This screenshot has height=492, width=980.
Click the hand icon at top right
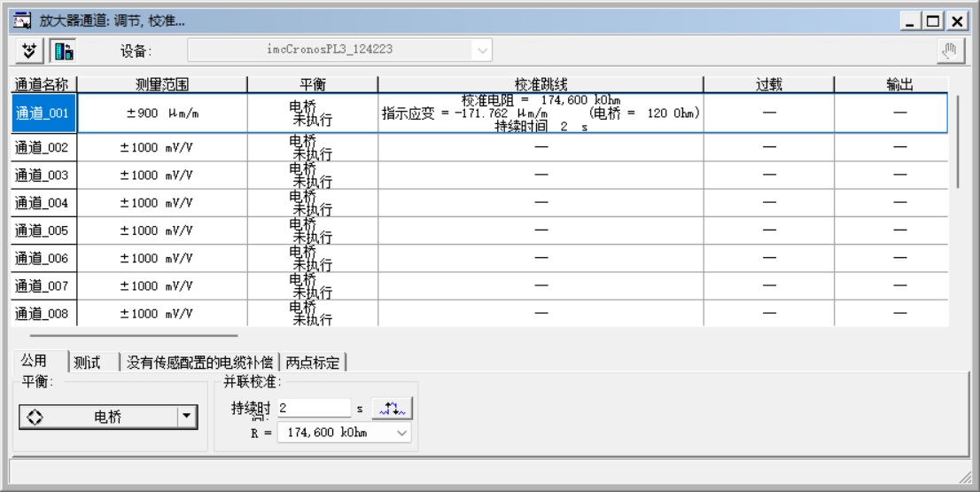[x=956, y=50]
